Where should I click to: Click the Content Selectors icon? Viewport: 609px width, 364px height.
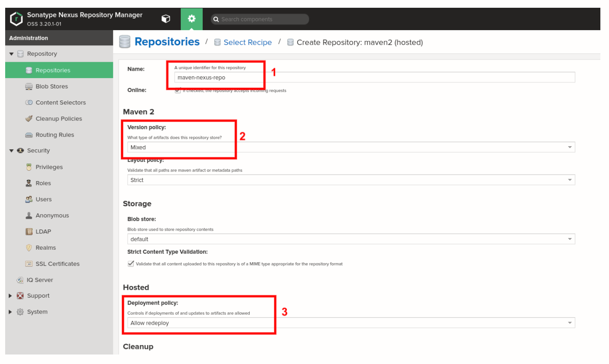pos(29,103)
